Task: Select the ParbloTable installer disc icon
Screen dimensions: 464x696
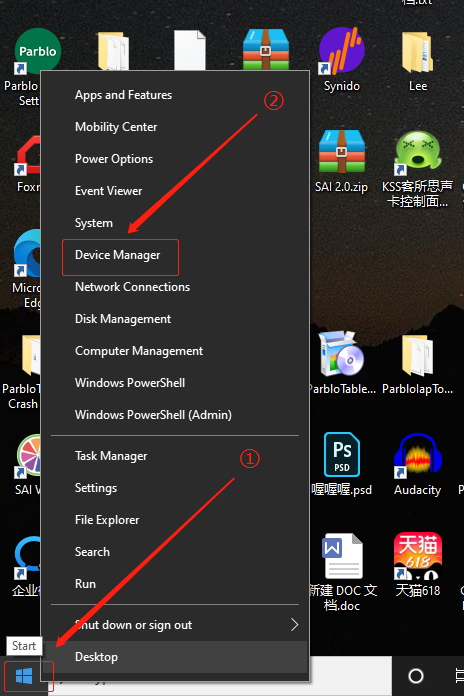Action: (x=341, y=355)
